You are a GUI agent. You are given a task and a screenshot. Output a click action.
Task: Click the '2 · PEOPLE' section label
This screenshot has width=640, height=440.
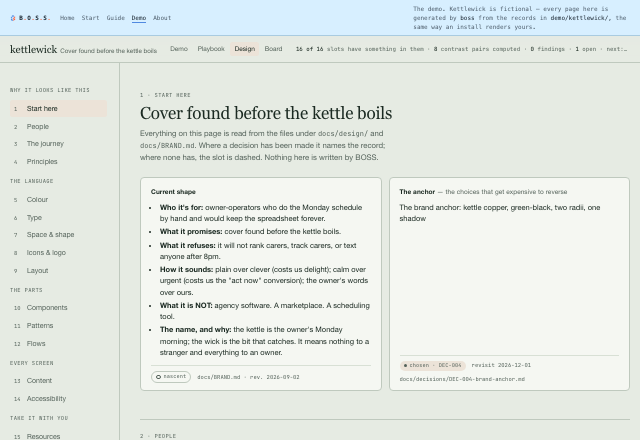click(x=158, y=436)
